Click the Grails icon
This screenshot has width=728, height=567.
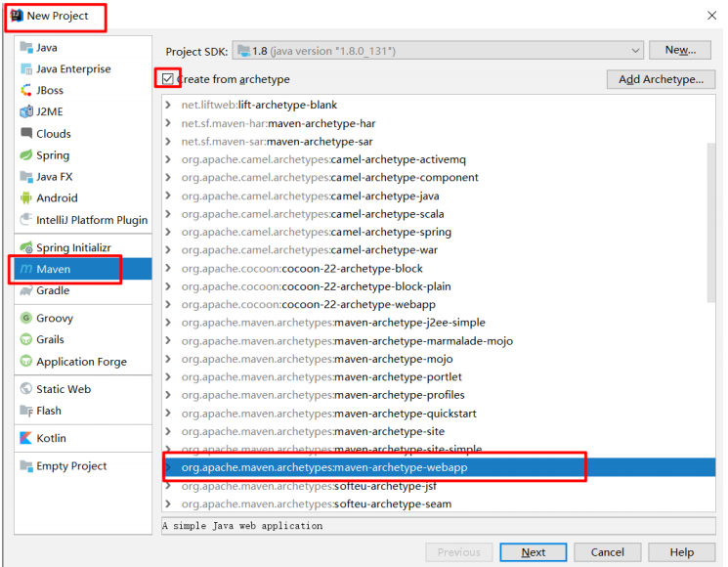click(x=26, y=339)
